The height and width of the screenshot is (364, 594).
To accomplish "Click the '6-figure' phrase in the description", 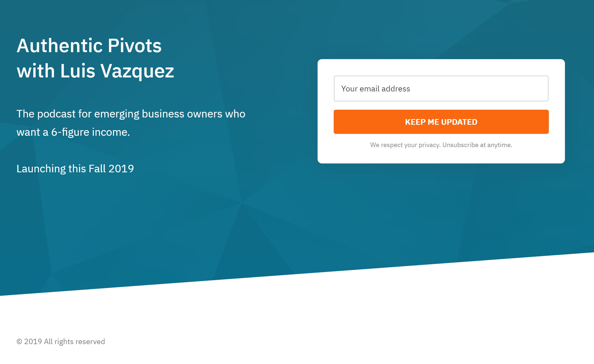I will pyautogui.click(x=70, y=132).
